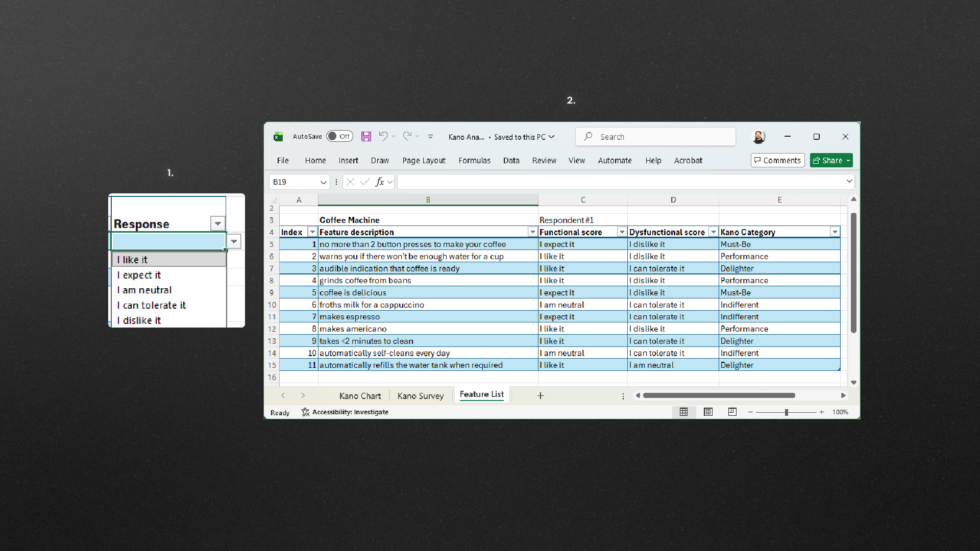Click the Save icon
This screenshot has width=980, height=551.
pyautogui.click(x=366, y=136)
